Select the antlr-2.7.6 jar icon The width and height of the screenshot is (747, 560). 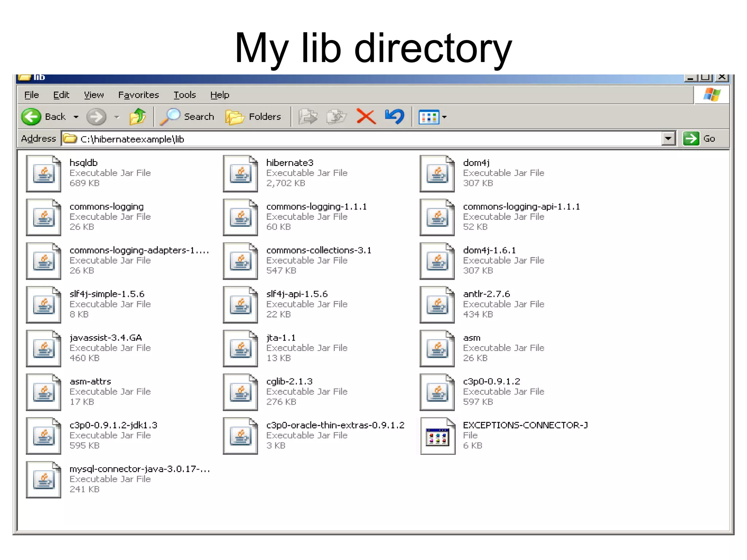437,305
